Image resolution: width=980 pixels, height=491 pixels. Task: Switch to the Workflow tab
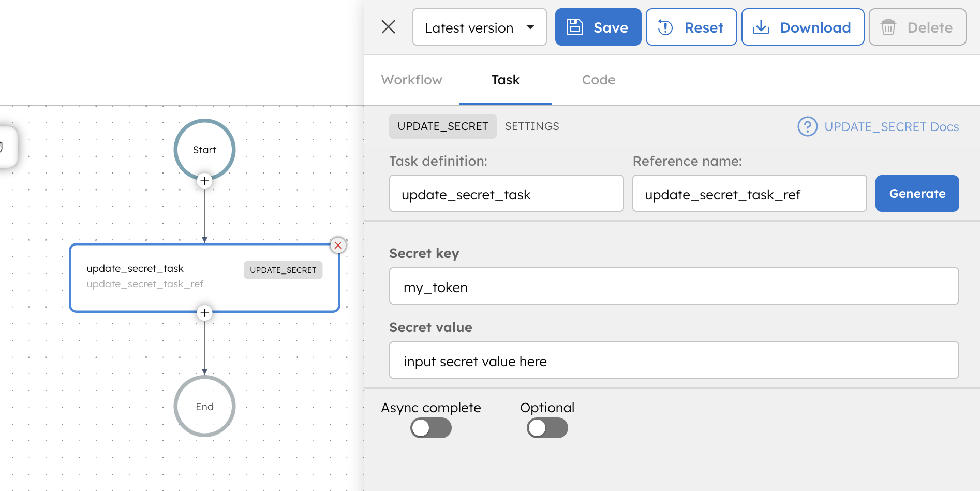411,80
